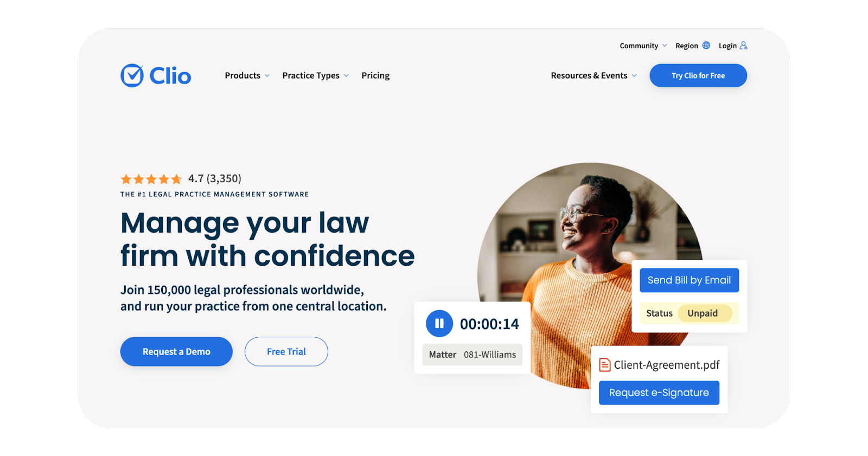Click the Send Bill by Email button
Viewport: 868px width, 456px height.
(689, 280)
